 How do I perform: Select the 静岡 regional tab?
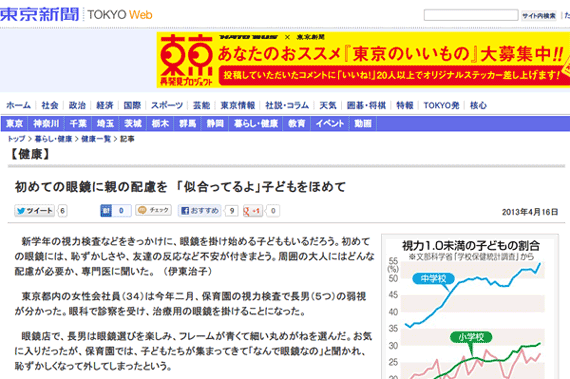(215, 124)
